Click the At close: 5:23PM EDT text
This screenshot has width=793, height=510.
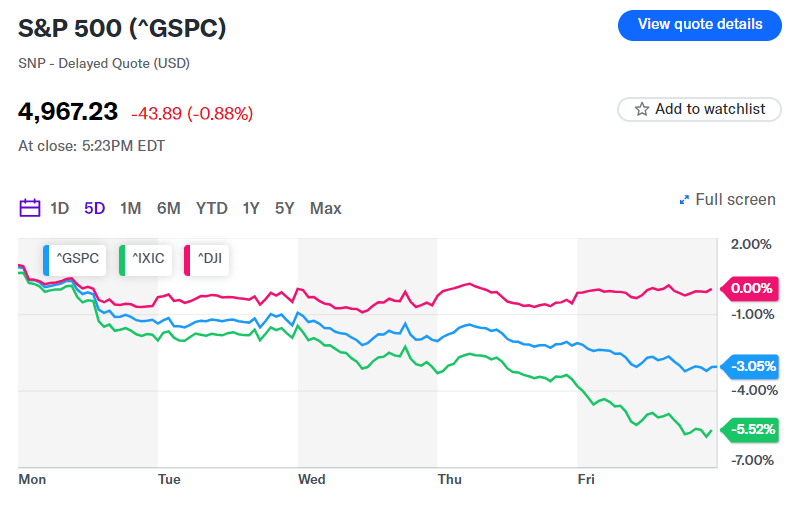92,146
